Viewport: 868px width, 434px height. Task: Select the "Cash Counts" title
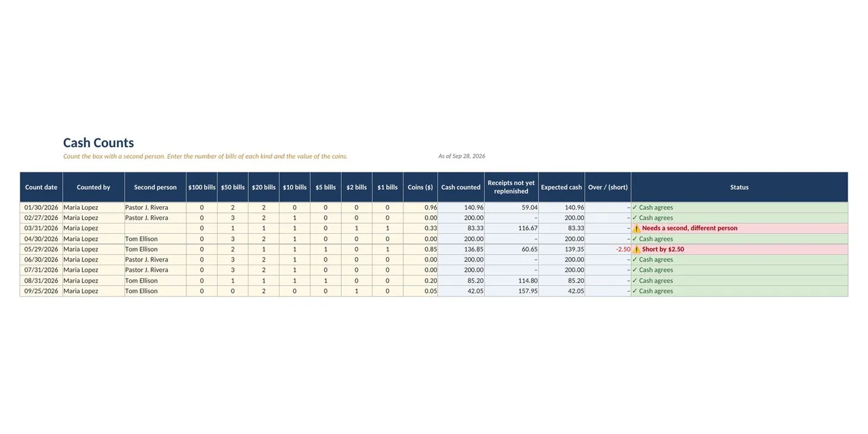pyautogui.click(x=98, y=143)
